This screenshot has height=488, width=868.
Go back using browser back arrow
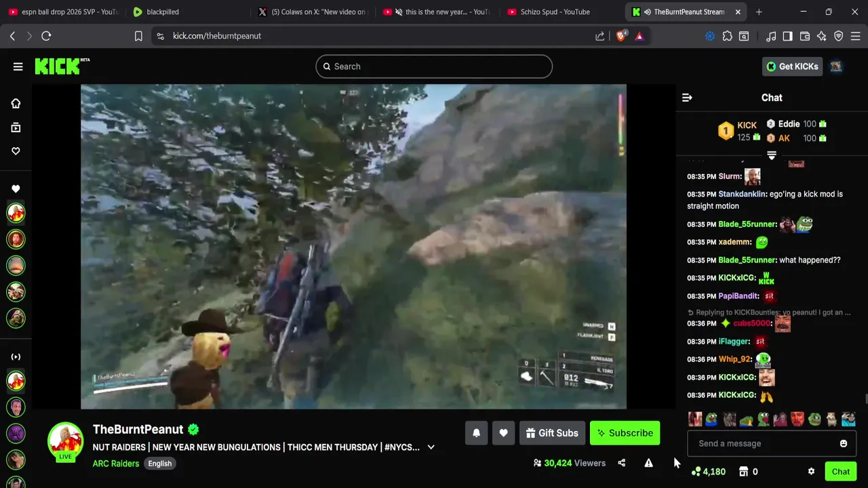pyautogui.click(x=12, y=36)
